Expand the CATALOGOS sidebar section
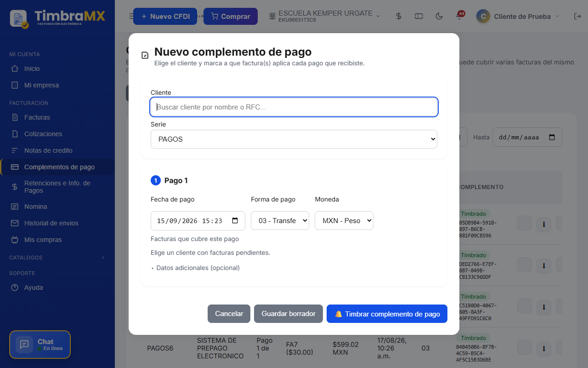 click(x=57, y=258)
